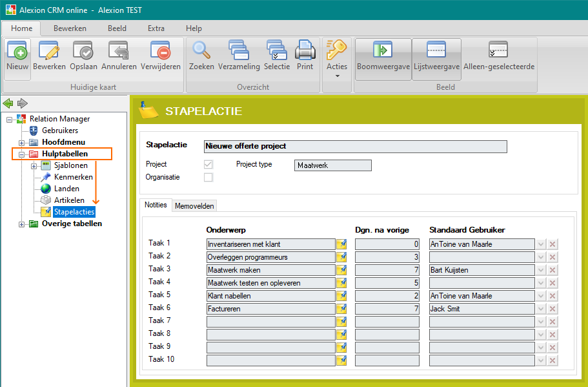Click the Dgn. na vorige field of Taak 3
Viewport: 588px width, 387px height.
click(x=387, y=270)
